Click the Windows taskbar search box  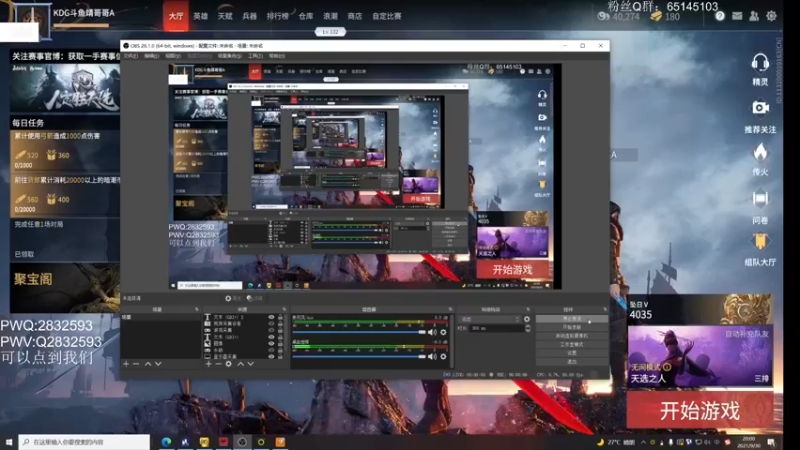[84, 442]
